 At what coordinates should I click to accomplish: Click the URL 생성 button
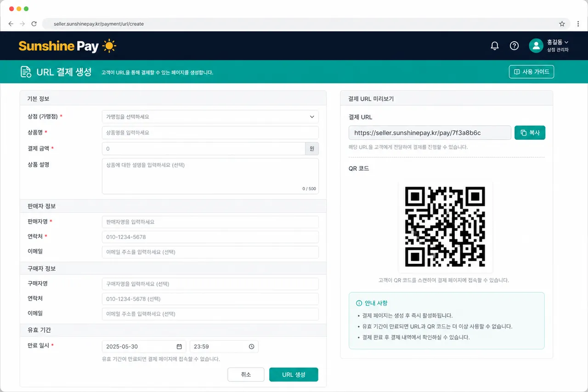click(294, 375)
